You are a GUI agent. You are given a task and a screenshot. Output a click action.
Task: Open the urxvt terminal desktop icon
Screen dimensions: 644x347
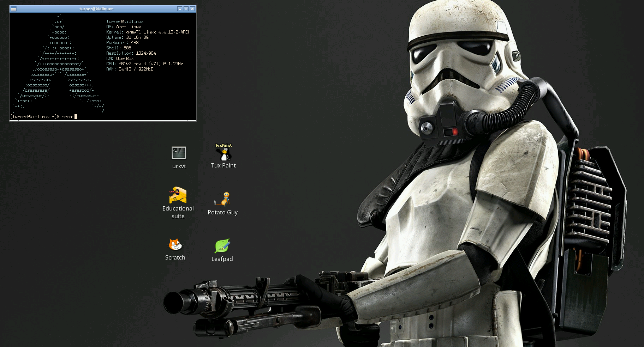click(x=179, y=153)
